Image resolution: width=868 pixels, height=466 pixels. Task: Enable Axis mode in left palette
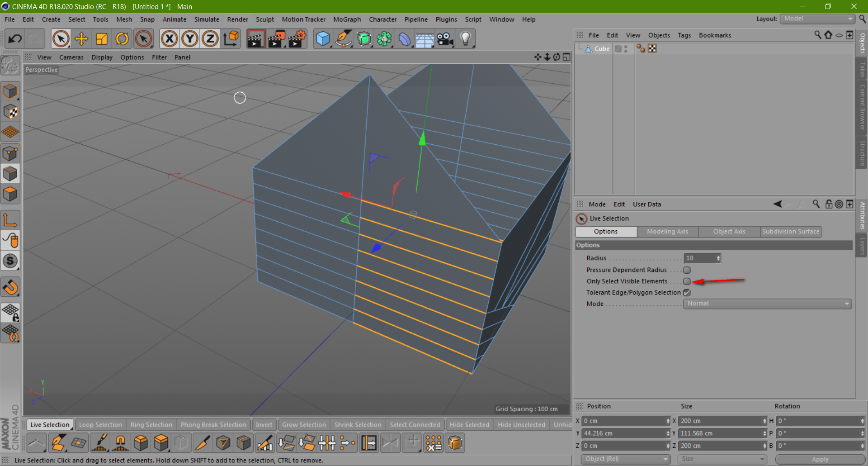(10, 220)
